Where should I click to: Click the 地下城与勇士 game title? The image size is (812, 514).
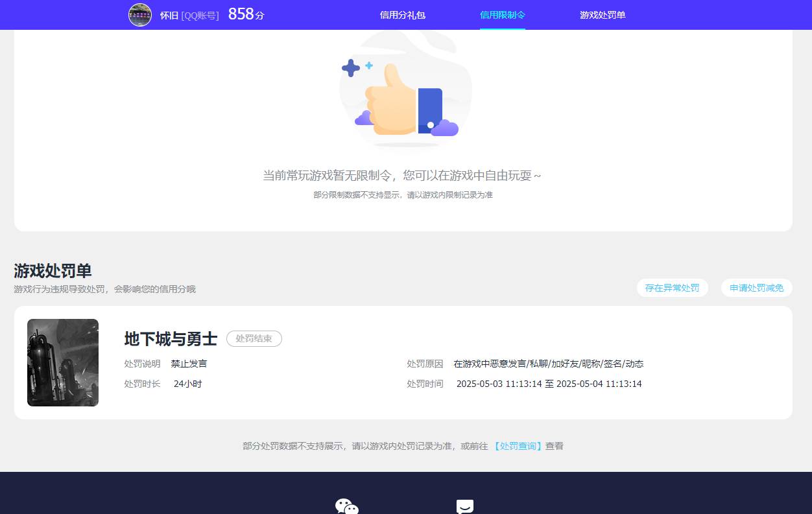pyautogui.click(x=169, y=339)
